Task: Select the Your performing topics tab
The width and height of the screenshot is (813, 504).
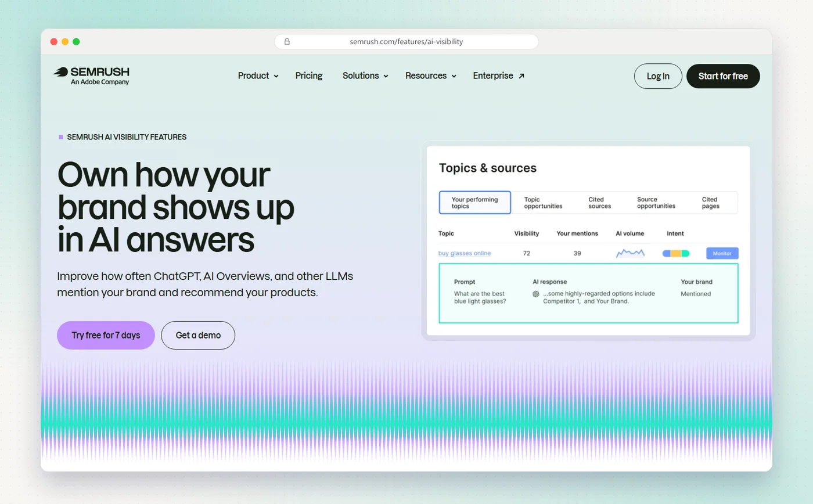Action: pyautogui.click(x=475, y=203)
